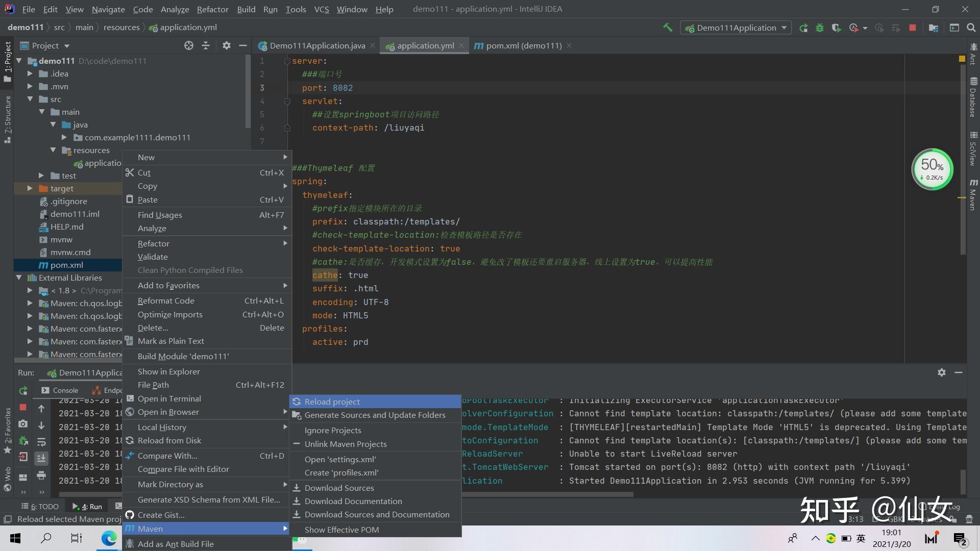Collapse the resources folder node
The height and width of the screenshot is (551, 980).
[53, 150]
